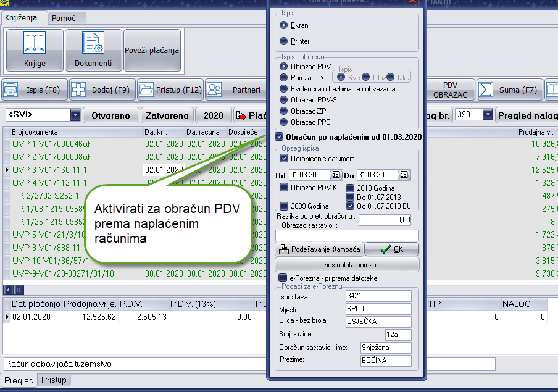Select the Printer output radio button
558x392 pixels.
(284, 41)
